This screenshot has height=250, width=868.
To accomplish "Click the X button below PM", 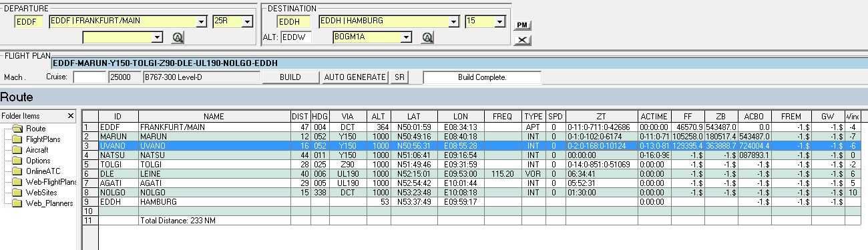I will [x=523, y=40].
